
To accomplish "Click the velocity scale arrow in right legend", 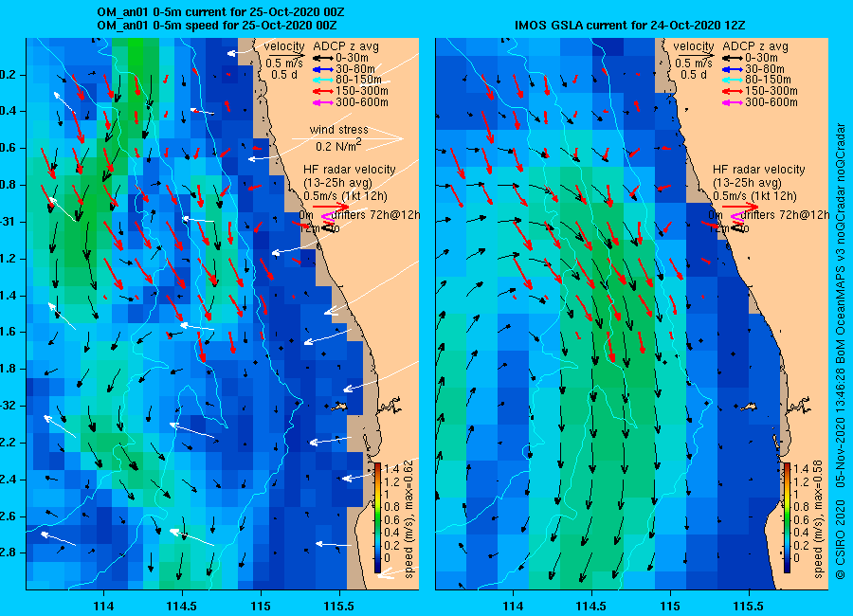I will coord(696,55).
